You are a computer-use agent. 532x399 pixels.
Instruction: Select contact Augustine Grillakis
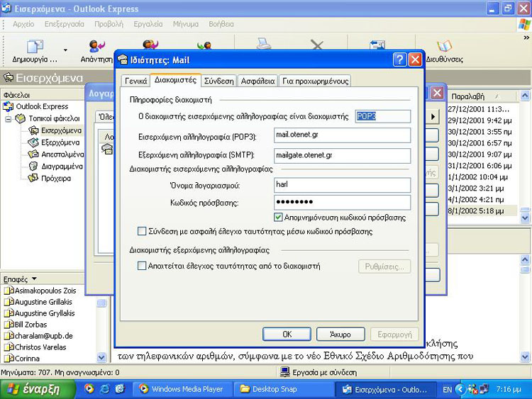43,302
